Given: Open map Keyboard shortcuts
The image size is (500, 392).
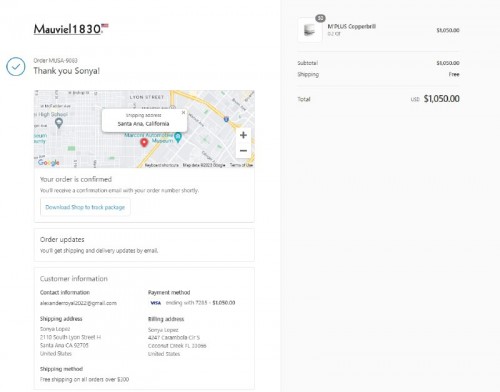Looking at the screenshot, I should pos(162,165).
